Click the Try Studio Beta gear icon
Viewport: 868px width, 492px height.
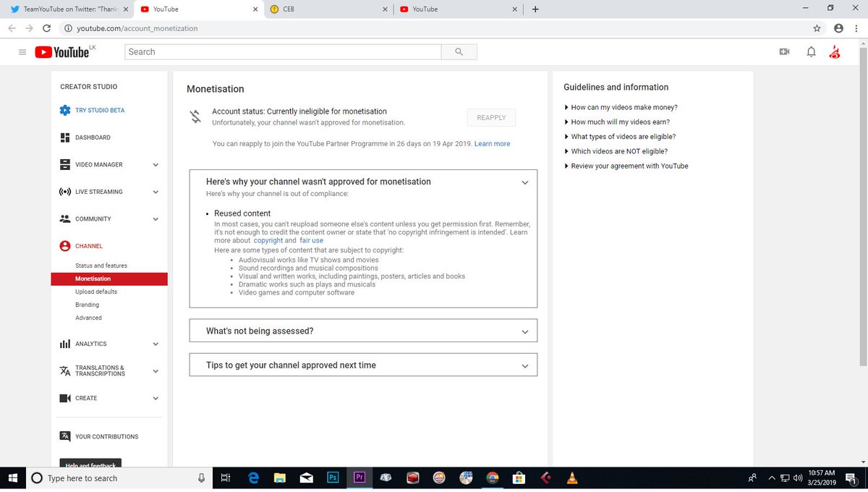point(65,110)
